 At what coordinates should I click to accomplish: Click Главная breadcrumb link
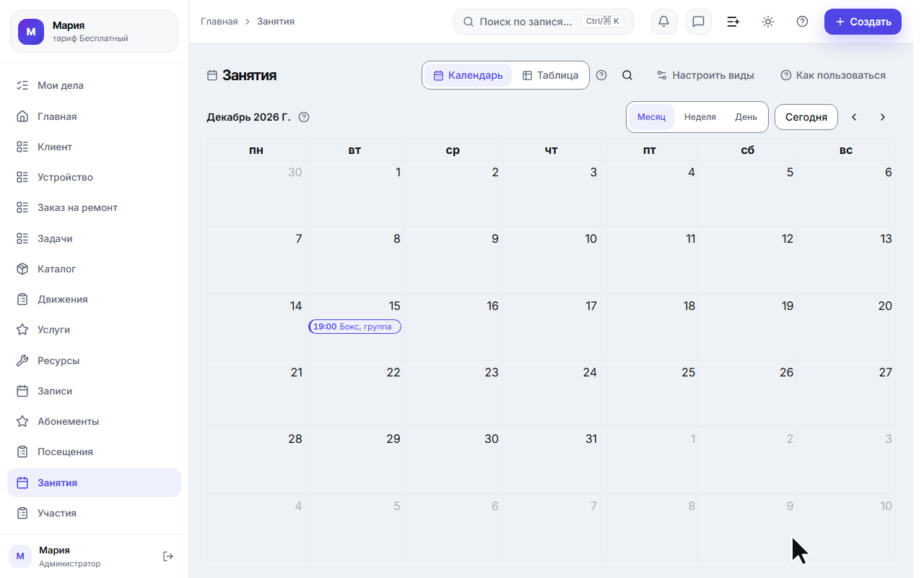[219, 22]
